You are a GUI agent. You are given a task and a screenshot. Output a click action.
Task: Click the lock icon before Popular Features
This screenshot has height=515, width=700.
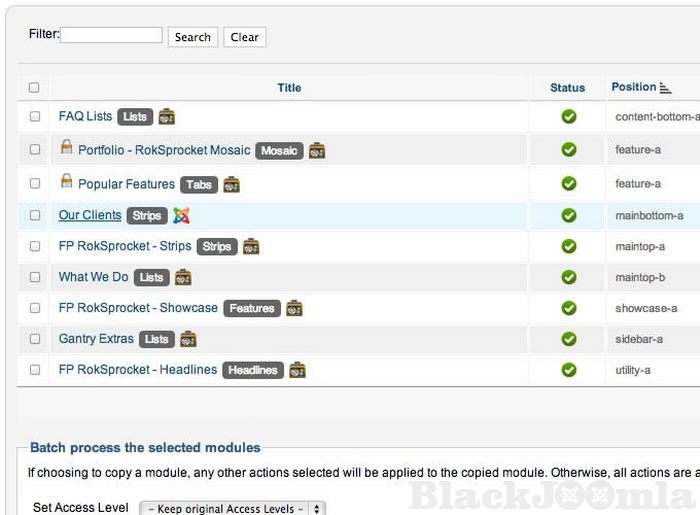(x=67, y=182)
